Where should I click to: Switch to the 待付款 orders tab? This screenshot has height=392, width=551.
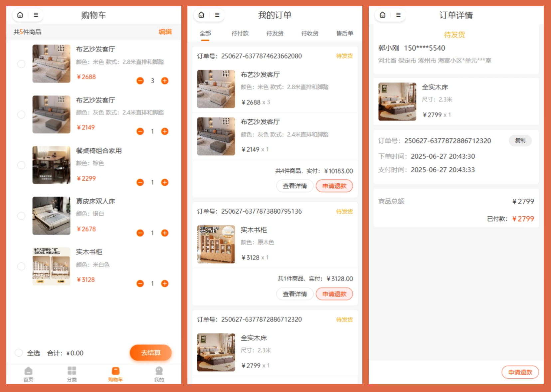pos(240,33)
